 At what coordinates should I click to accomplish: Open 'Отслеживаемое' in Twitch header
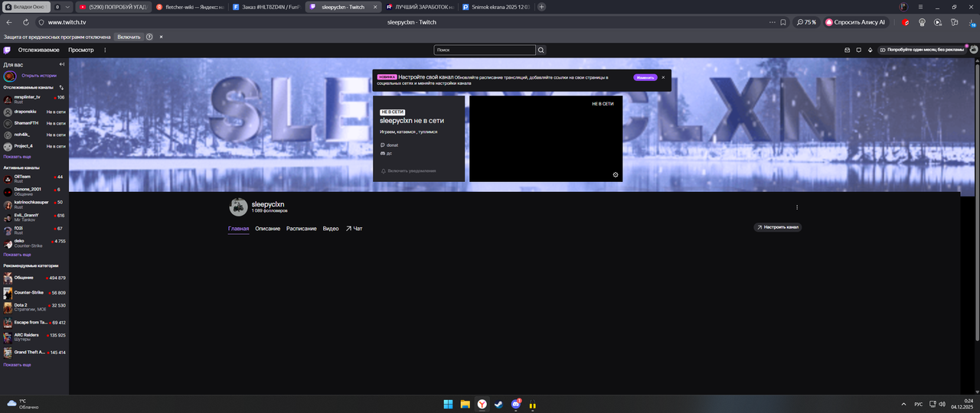[x=38, y=50]
